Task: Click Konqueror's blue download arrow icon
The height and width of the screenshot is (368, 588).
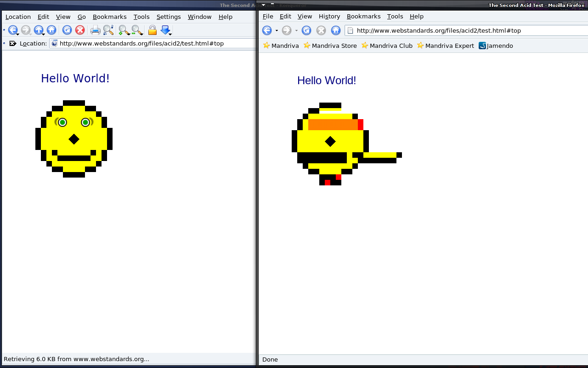Action: point(165,30)
